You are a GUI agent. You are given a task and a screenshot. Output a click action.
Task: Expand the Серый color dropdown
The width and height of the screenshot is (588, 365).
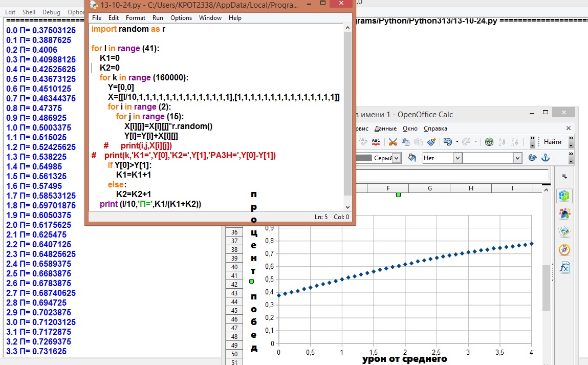pyautogui.click(x=396, y=159)
